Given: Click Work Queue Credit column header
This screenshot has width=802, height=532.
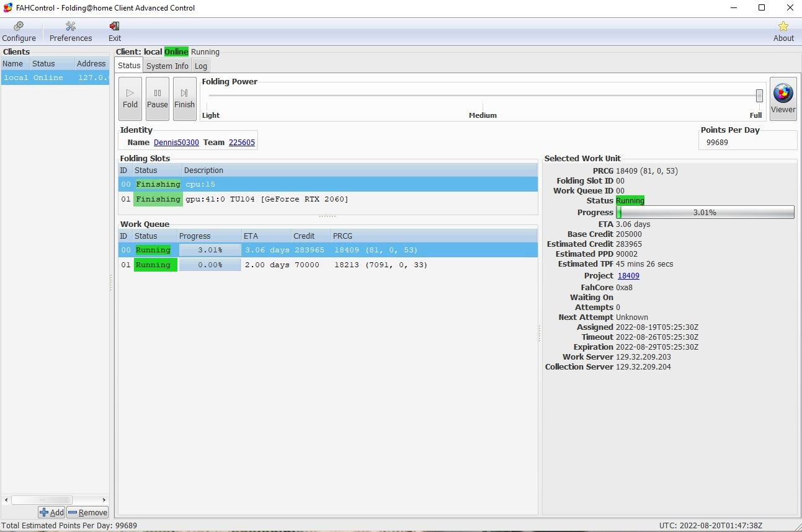Looking at the screenshot, I should [x=311, y=236].
